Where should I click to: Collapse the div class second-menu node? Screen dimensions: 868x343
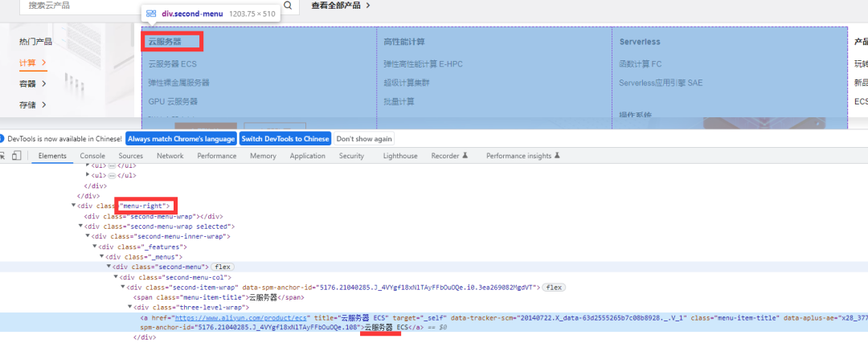[109, 267]
